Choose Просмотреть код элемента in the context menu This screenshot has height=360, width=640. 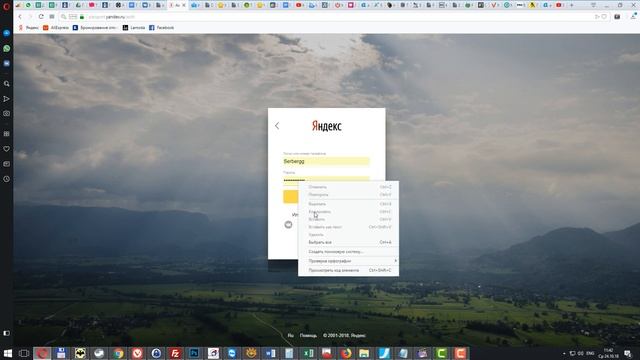(349, 270)
